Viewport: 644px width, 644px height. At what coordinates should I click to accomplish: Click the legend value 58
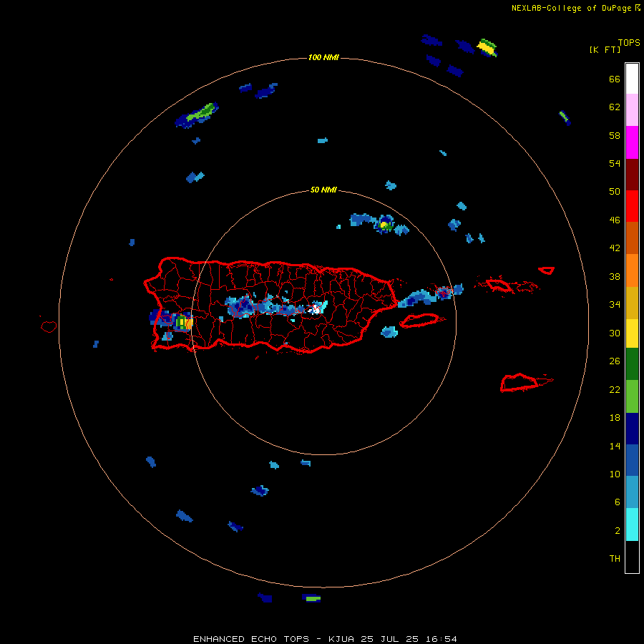(x=615, y=135)
